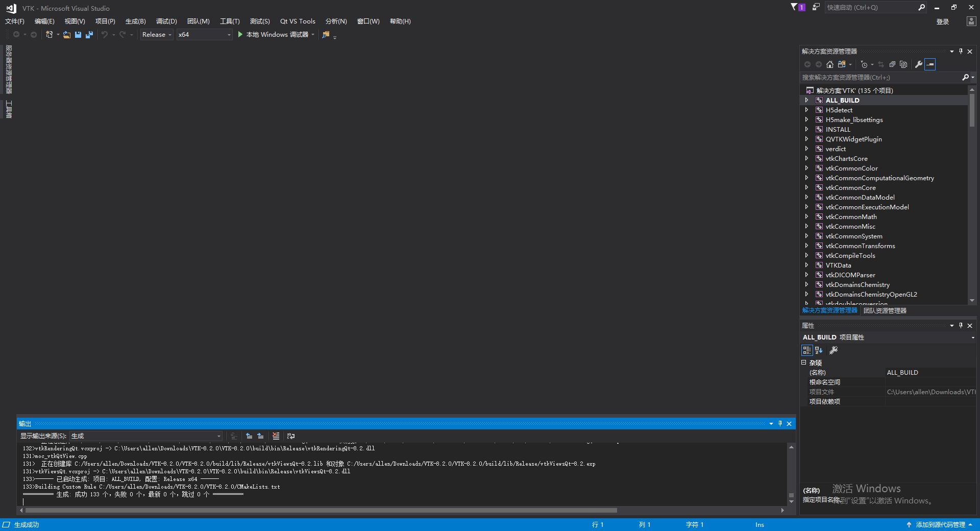Click the Sync with Active Document icon
This screenshot has height=531, width=980.
[x=881, y=64]
